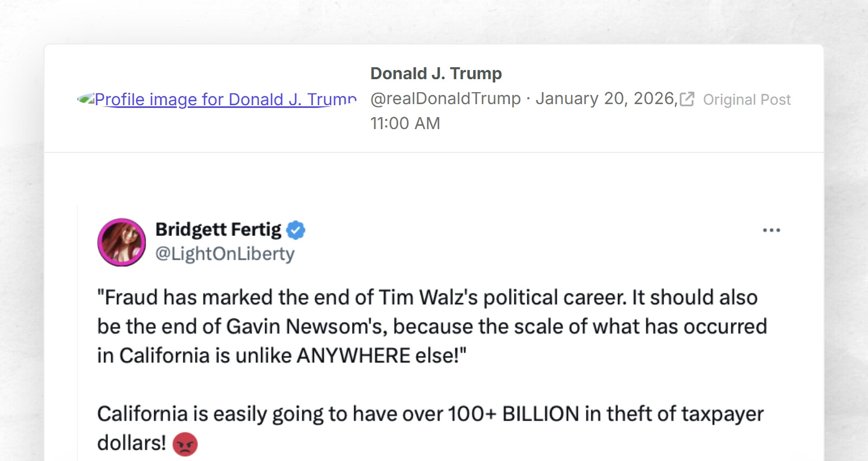Select the 11:00 AM time text
This screenshot has height=461, width=868.
pyautogui.click(x=405, y=123)
